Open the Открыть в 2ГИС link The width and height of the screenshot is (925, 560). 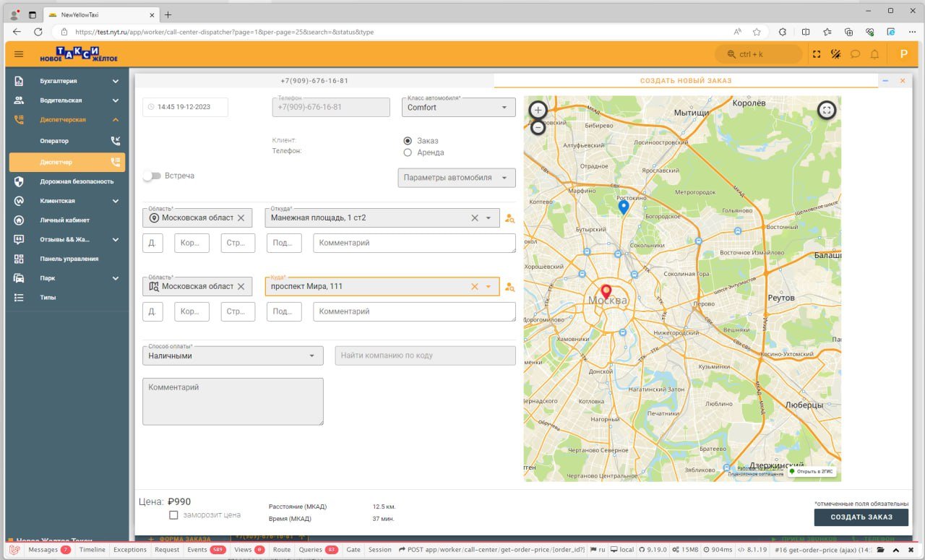coord(811,471)
